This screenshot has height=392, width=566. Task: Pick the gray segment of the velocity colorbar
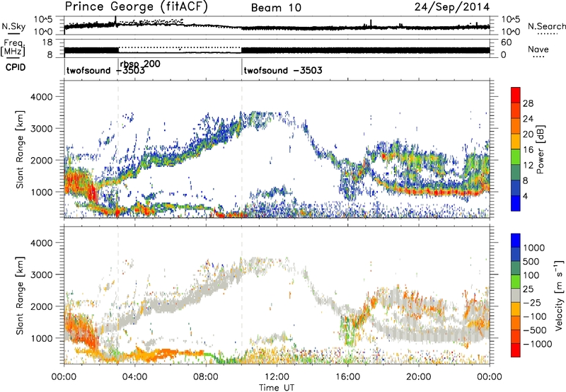[x=516, y=295]
